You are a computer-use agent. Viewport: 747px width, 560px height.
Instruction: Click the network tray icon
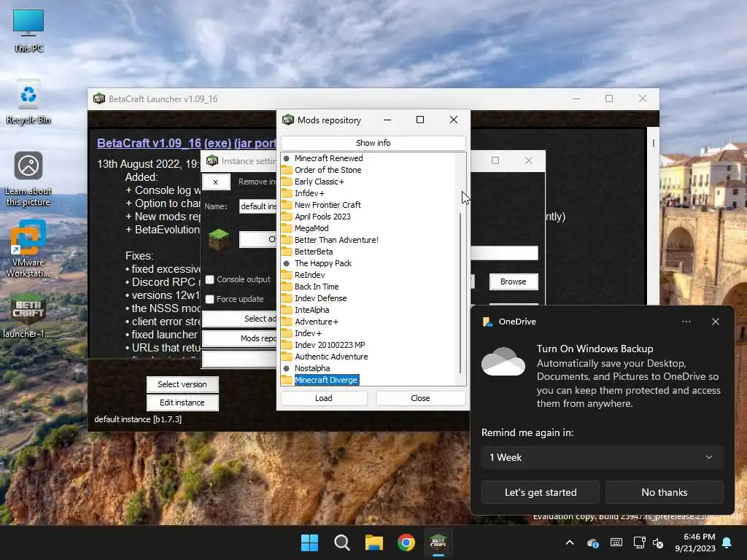(639, 542)
